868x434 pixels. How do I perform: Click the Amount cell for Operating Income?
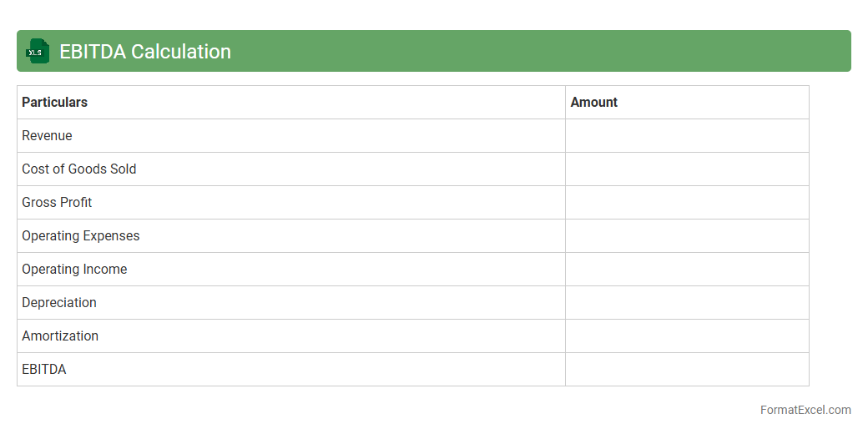click(687, 270)
